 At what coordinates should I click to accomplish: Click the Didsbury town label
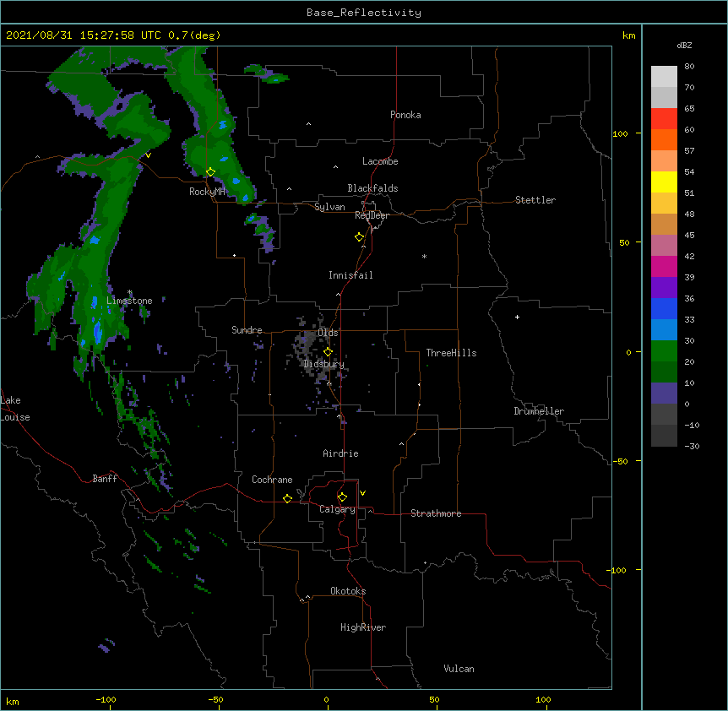(323, 364)
